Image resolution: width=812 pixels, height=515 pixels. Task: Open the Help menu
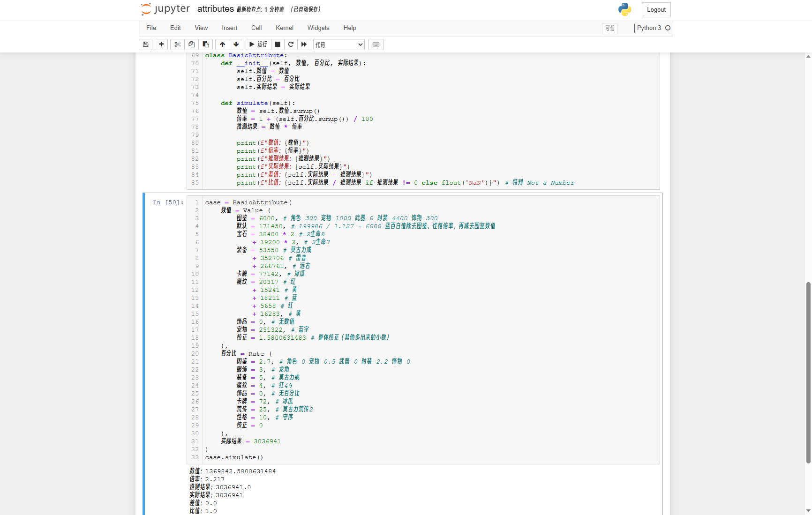[x=350, y=28]
